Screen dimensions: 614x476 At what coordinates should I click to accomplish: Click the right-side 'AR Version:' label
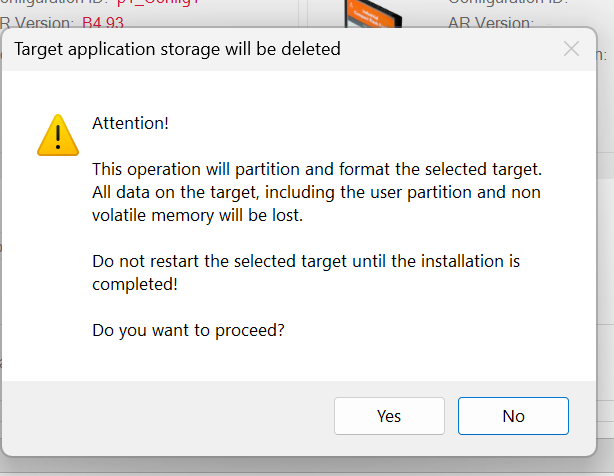pos(491,23)
